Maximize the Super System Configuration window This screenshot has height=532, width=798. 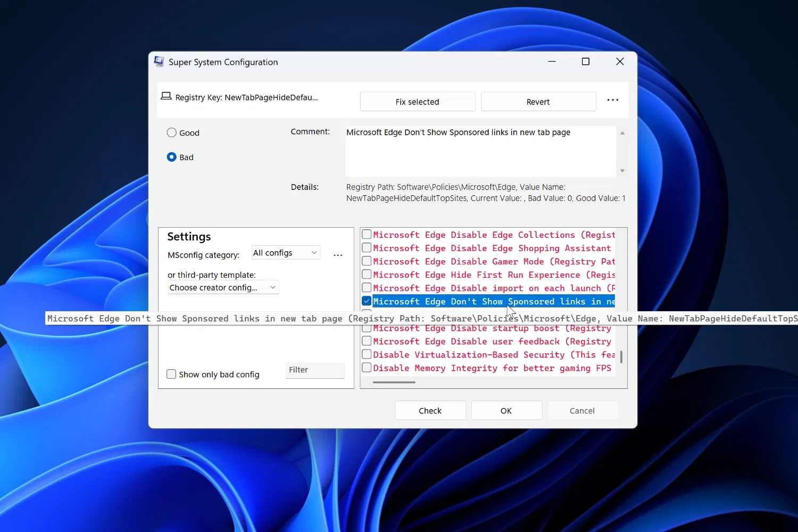point(586,62)
